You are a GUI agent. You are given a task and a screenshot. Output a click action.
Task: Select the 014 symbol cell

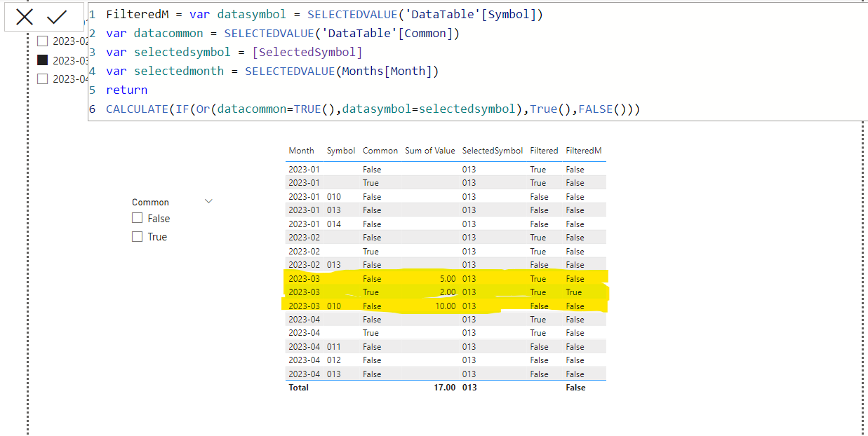(334, 224)
